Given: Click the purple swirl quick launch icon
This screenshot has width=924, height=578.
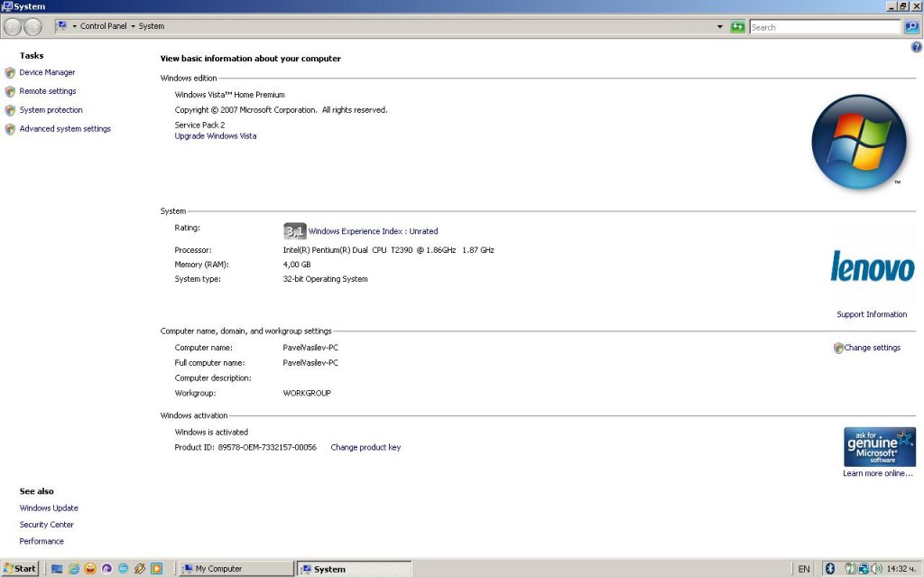Looking at the screenshot, I should pos(106,569).
